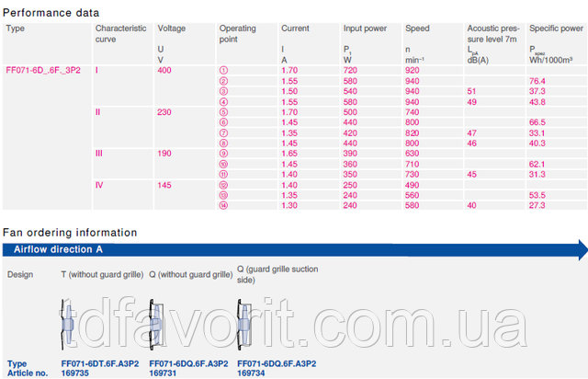This screenshot has height=379, width=588.
Task: Click the circled operating point 1 marker
Action: (x=223, y=70)
